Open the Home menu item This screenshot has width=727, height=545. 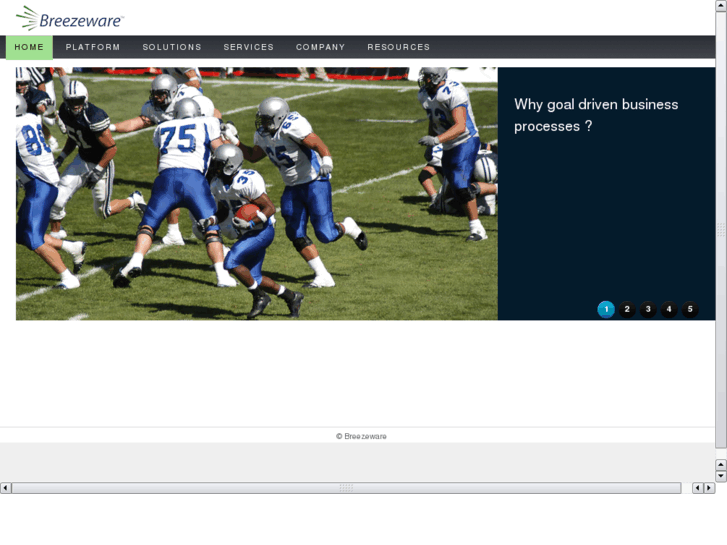pos(29,47)
